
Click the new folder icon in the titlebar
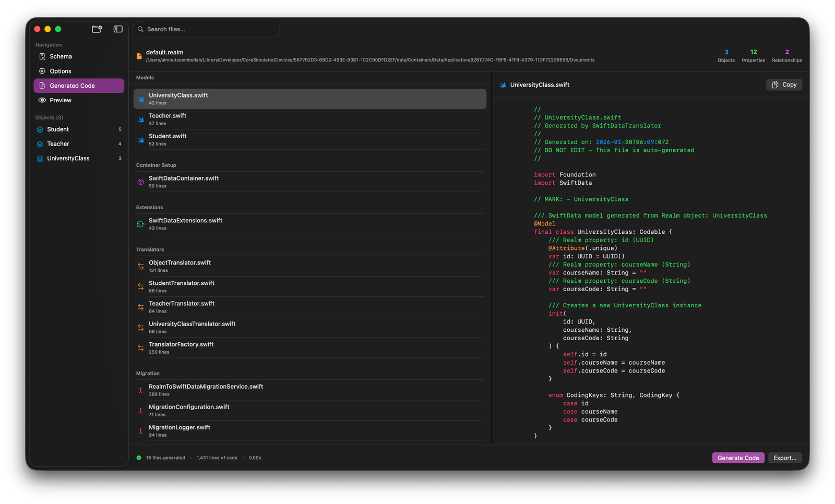click(97, 29)
